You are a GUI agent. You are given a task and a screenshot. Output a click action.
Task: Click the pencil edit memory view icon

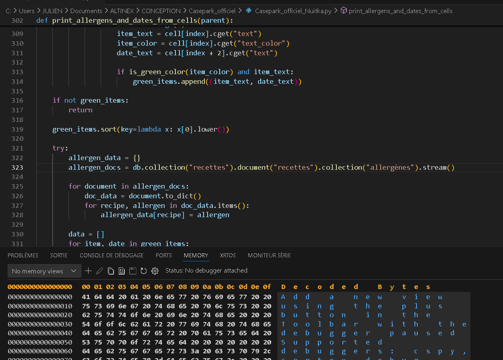click(x=99, y=271)
